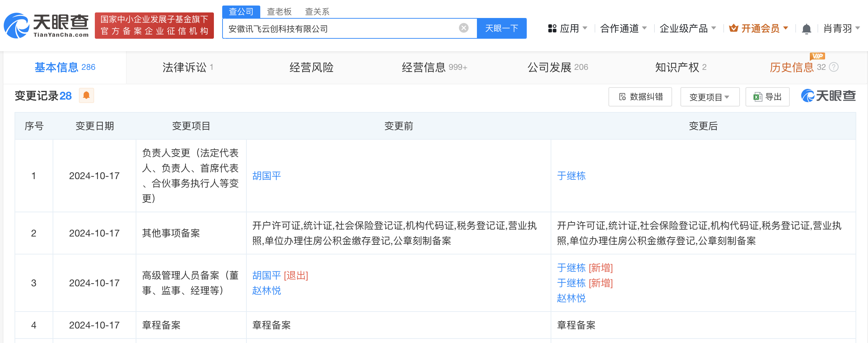Click the date in row 2
Screen dimensions: 868x343
94,233
